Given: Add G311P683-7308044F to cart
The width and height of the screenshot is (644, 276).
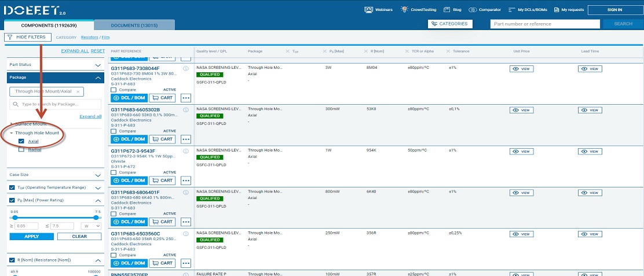Looking at the screenshot, I should [x=162, y=98].
